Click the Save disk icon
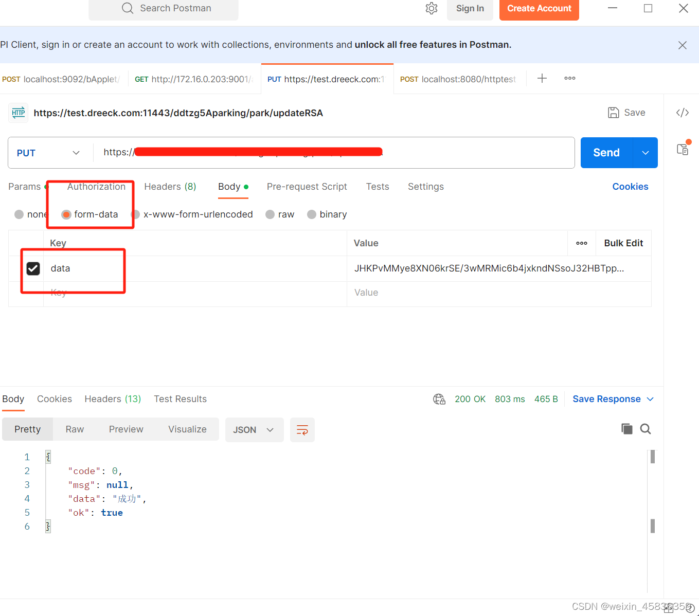 coord(614,113)
